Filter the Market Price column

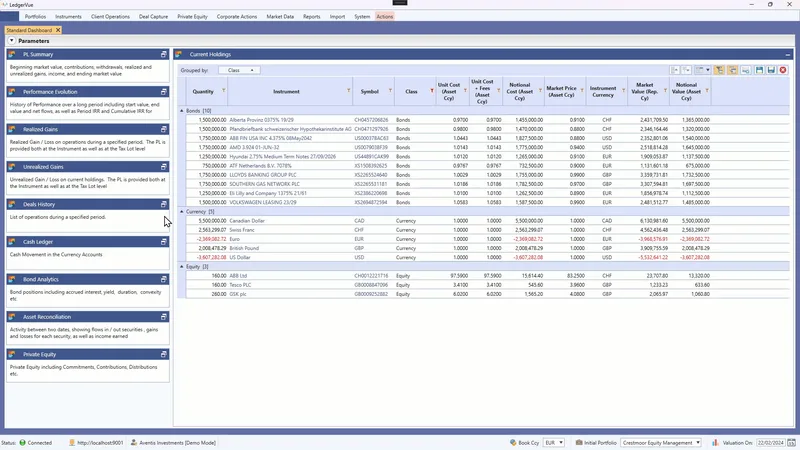582,90
